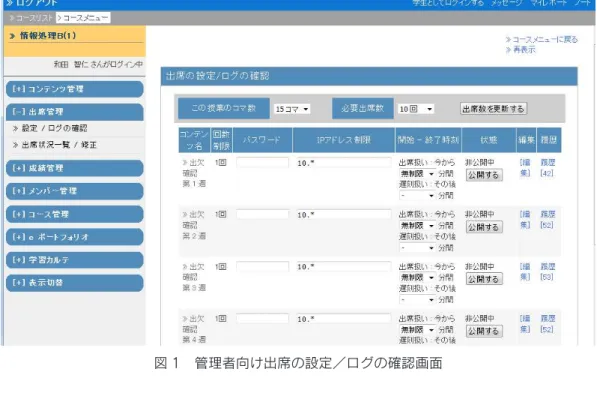Click the 再表示 link
The image size is (597, 393).
[520, 50]
